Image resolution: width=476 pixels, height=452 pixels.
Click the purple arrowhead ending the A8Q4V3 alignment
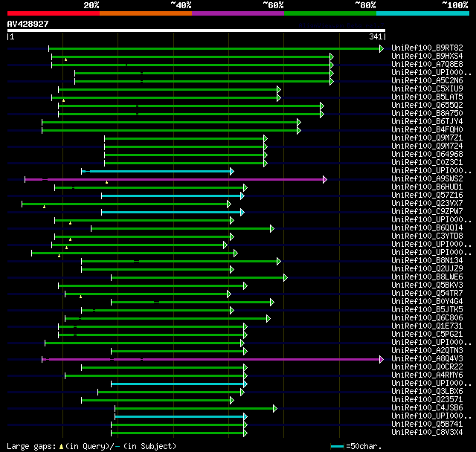click(x=382, y=360)
